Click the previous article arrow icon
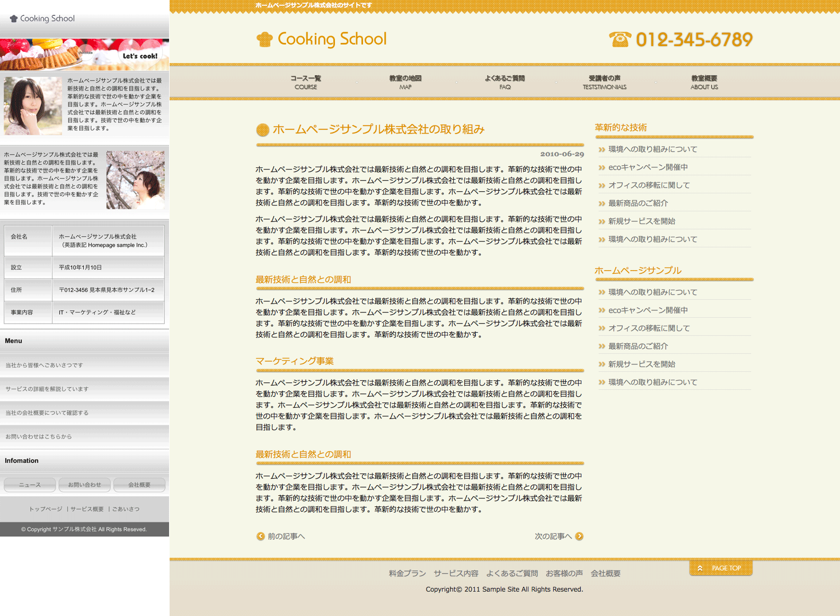The height and width of the screenshot is (616, 840). coord(260,536)
